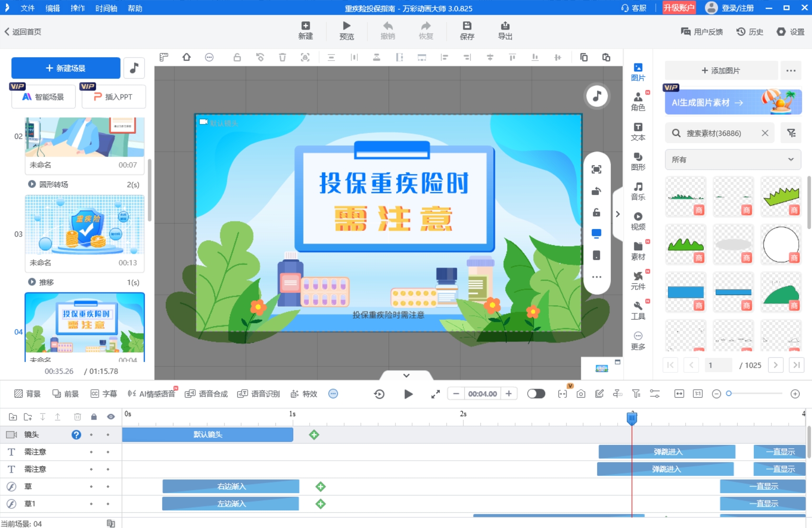This screenshot has height=528, width=812.
Task: Toggle the eye visibility icon in timeline header
Action: click(x=111, y=417)
